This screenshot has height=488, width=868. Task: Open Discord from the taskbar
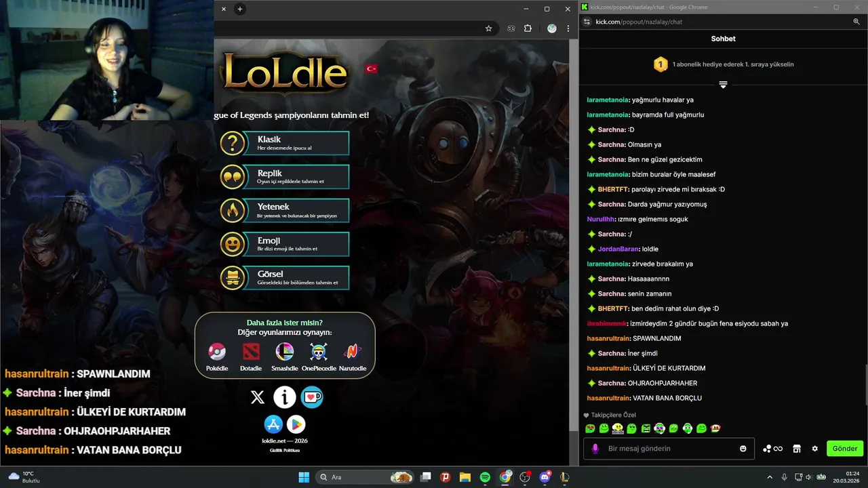click(545, 477)
